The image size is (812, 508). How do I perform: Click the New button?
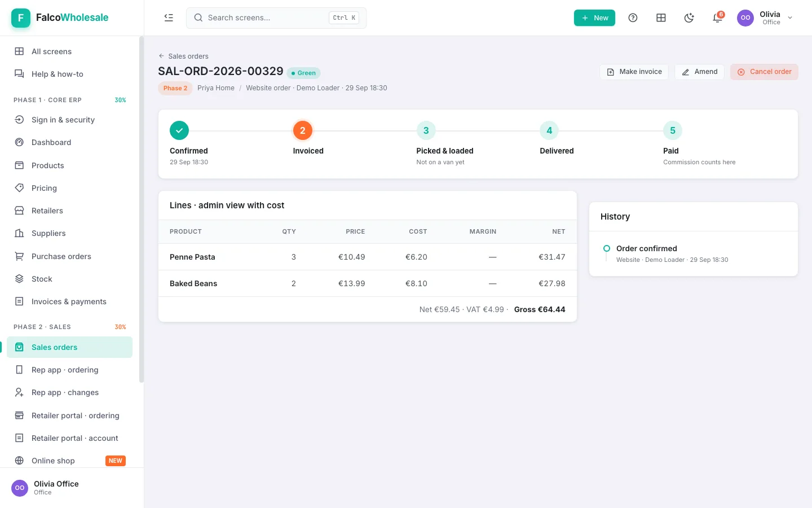(x=594, y=17)
